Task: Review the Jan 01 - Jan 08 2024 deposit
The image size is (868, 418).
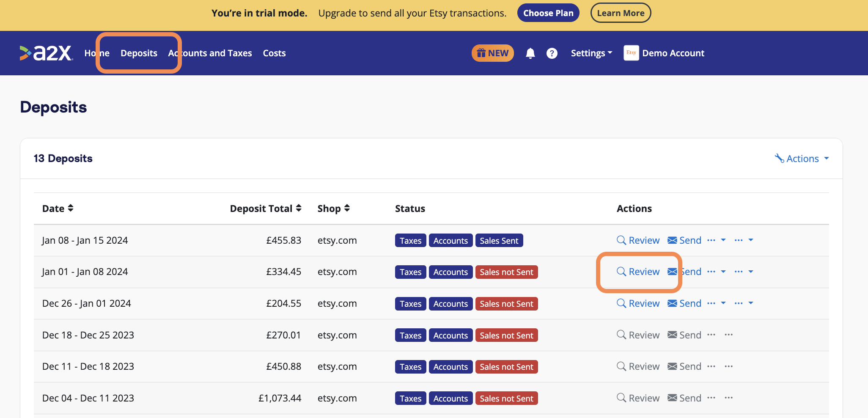Action: (638, 272)
